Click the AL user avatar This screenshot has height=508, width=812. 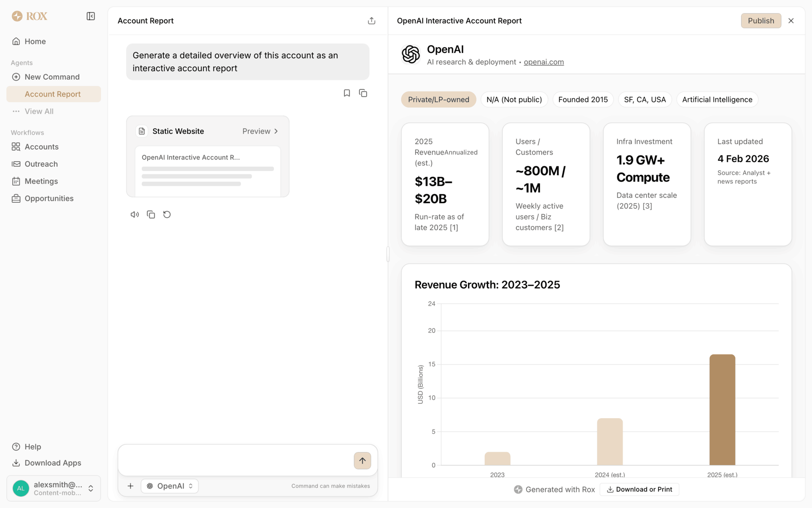(21, 489)
